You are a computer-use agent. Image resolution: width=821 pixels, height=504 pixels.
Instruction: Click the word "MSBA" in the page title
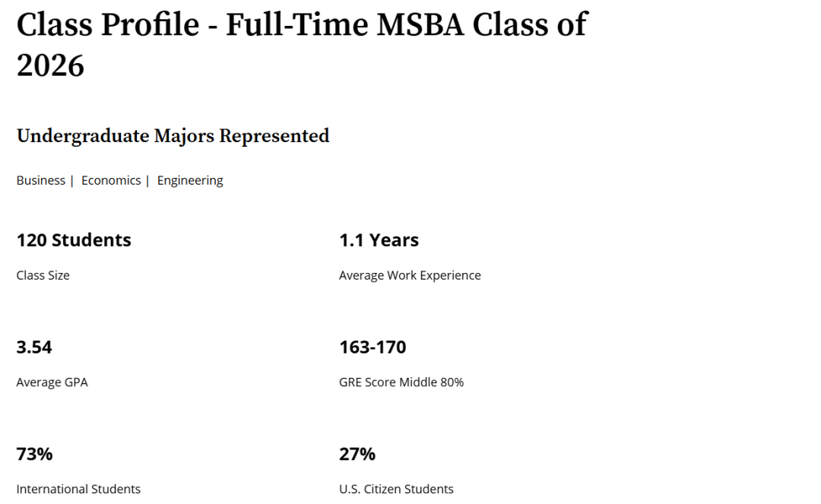[420, 24]
